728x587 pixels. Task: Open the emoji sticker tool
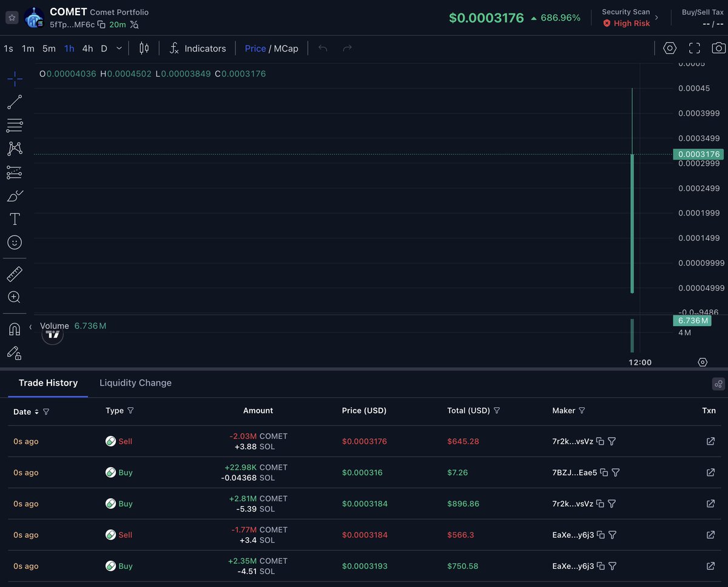(15, 242)
